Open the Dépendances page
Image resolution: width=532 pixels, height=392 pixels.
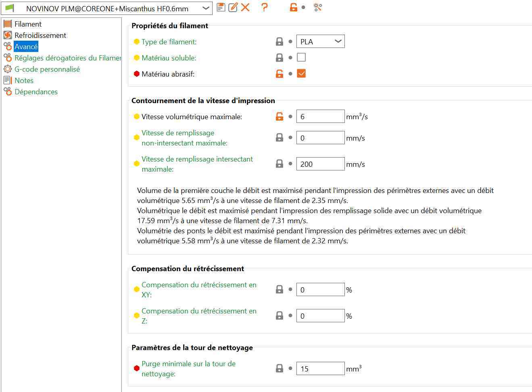click(36, 92)
